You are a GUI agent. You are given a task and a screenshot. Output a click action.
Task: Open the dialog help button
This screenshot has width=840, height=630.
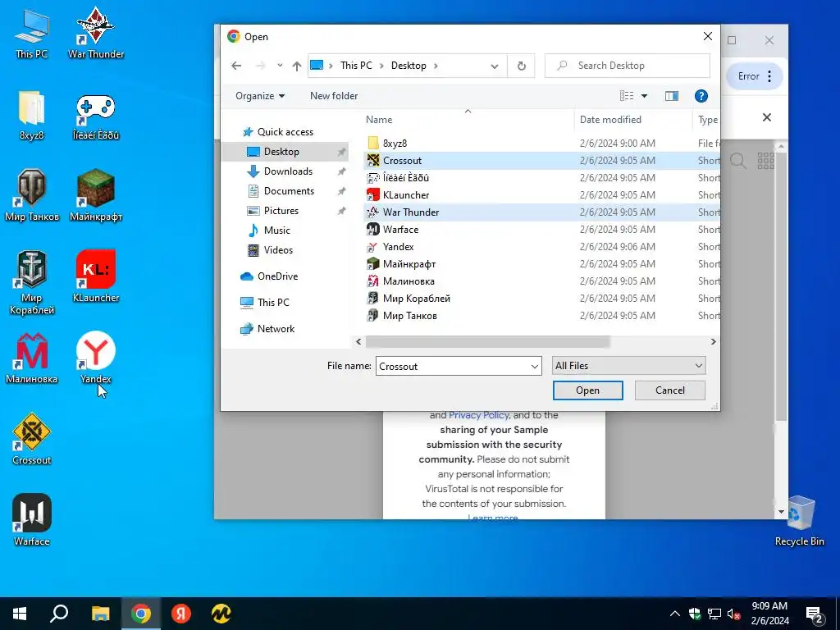(x=701, y=96)
